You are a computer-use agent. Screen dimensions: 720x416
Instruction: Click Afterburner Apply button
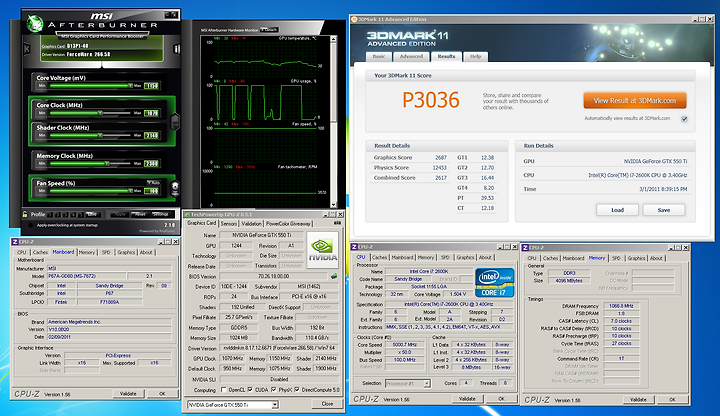pos(119,214)
